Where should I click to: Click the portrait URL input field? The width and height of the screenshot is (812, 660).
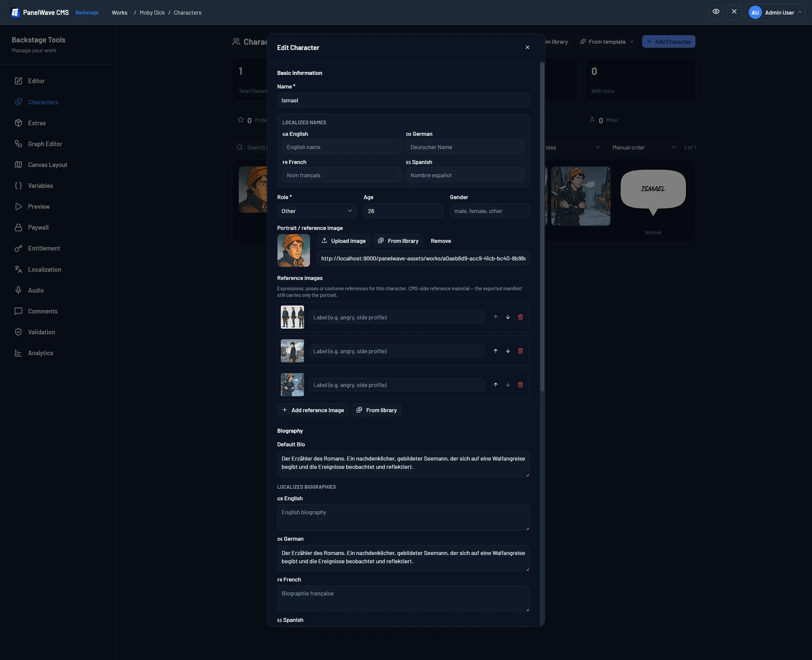[423, 258]
